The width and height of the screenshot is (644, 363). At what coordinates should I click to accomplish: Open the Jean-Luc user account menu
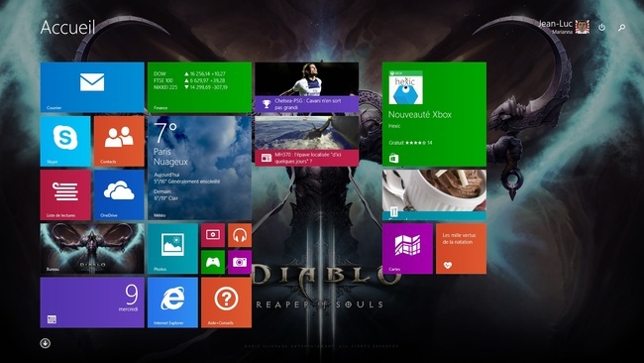tap(564, 27)
